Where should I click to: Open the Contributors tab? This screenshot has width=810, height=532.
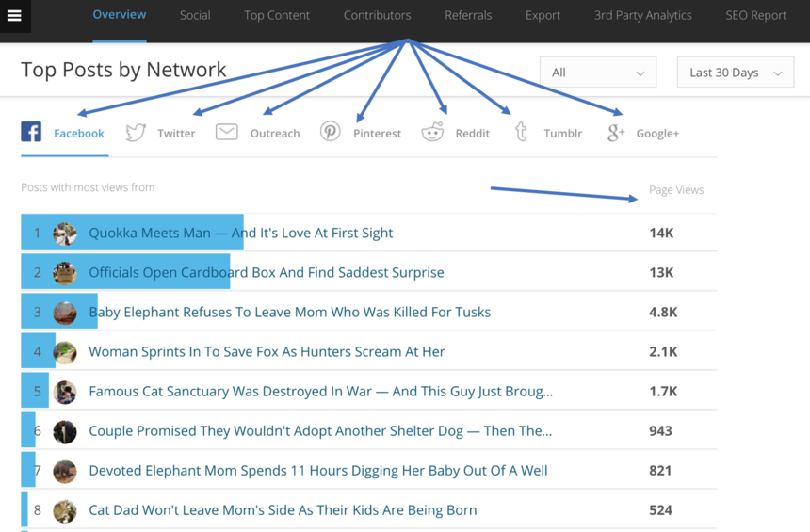coord(377,15)
